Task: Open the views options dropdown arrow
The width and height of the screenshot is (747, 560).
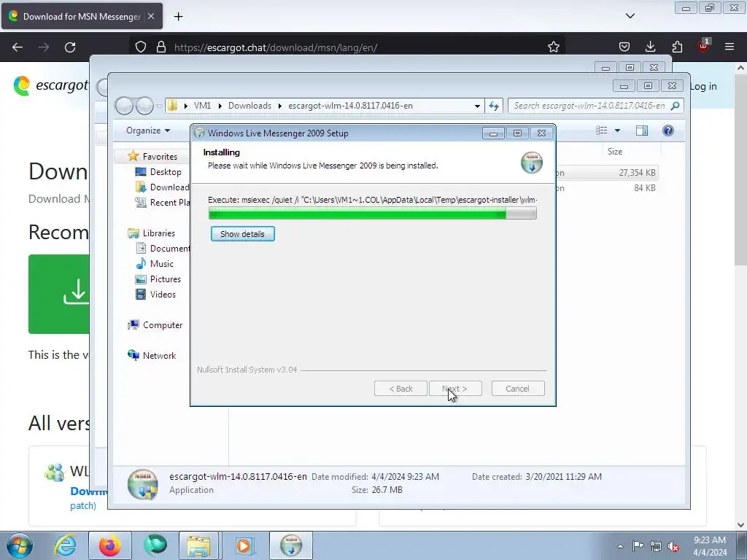Action: pyautogui.click(x=617, y=131)
